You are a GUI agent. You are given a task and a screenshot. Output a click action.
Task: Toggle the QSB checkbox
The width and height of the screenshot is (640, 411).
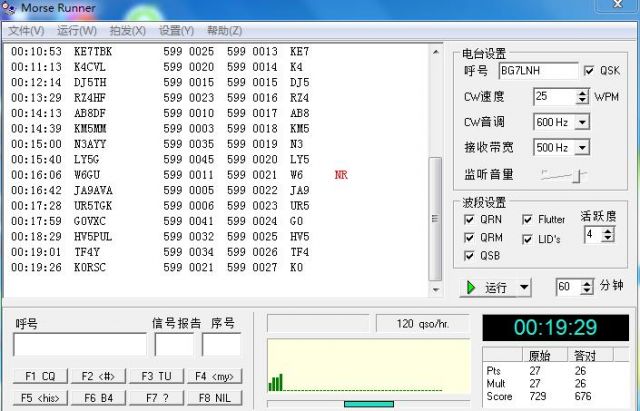coord(469,255)
